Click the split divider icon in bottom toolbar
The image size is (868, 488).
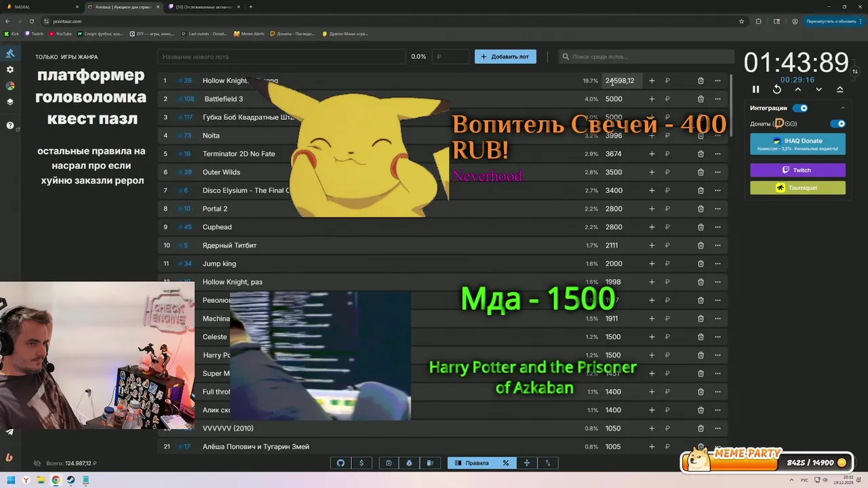[x=527, y=463]
